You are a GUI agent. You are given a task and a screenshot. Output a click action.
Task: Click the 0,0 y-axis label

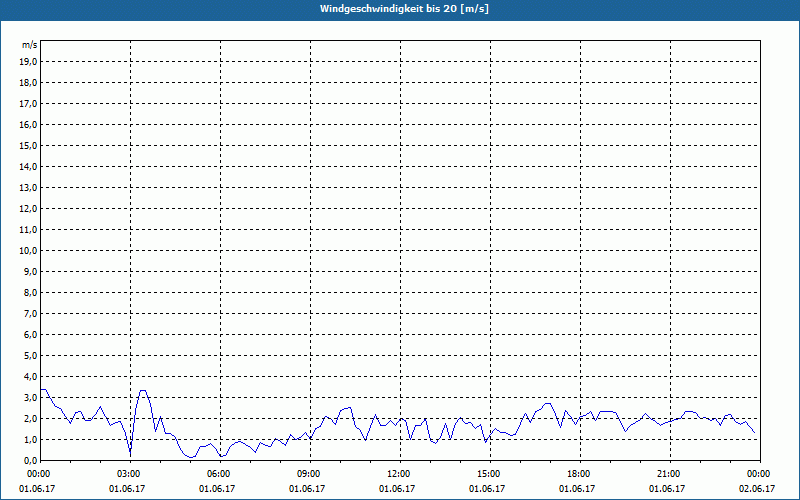point(31,460)
